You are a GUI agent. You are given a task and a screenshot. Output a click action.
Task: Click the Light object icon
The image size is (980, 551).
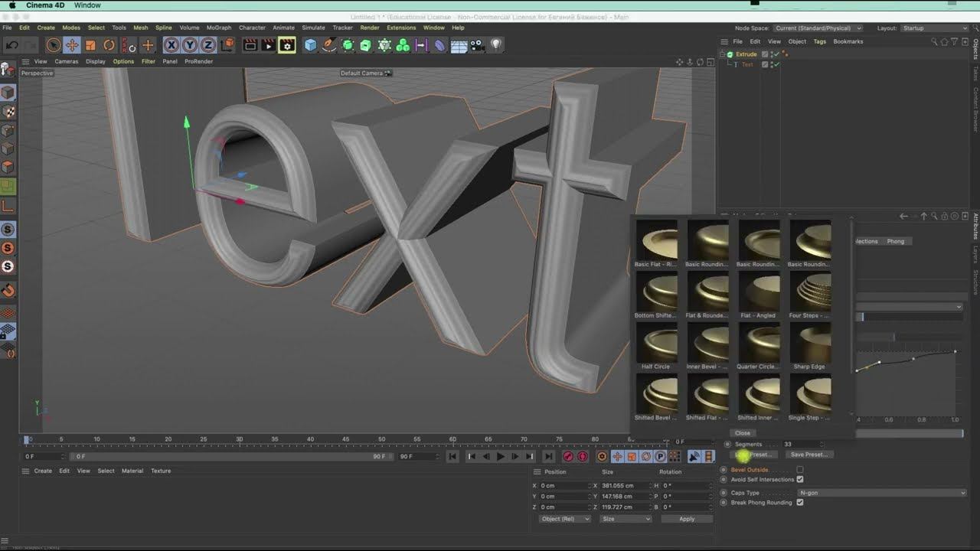(x=496, y=46)
